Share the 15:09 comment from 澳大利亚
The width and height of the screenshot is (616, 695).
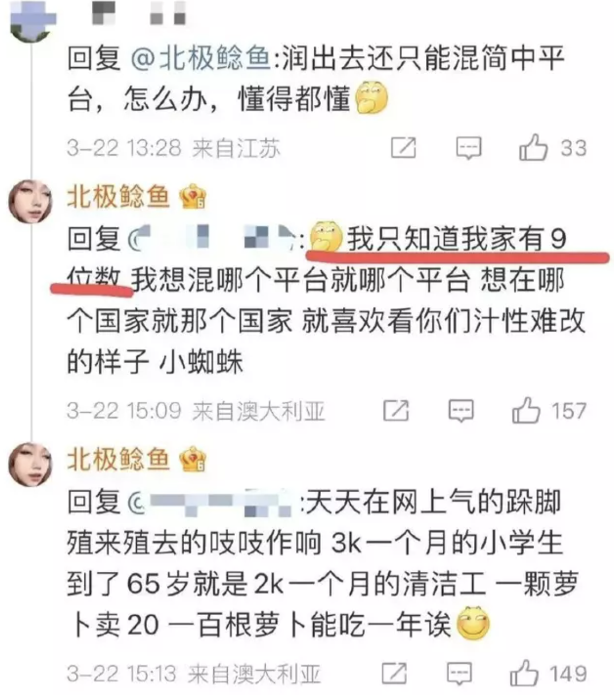pyautogui.click(x=396, y=411)
